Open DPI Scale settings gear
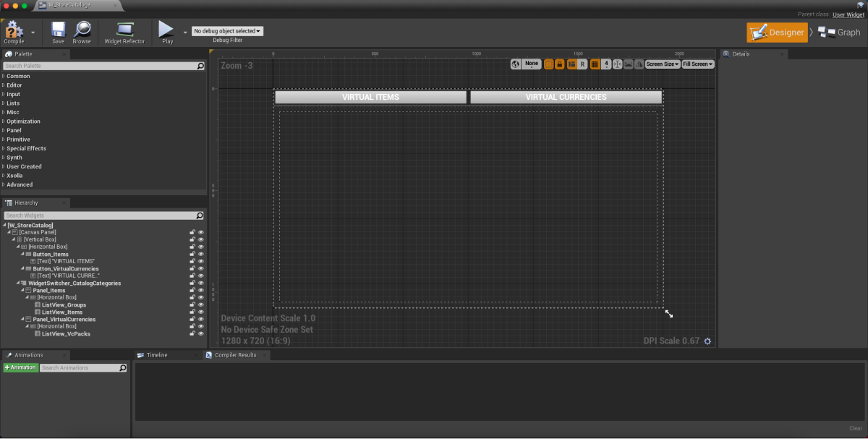The width and height of the screenshot is (868, 439). (707, 341)
